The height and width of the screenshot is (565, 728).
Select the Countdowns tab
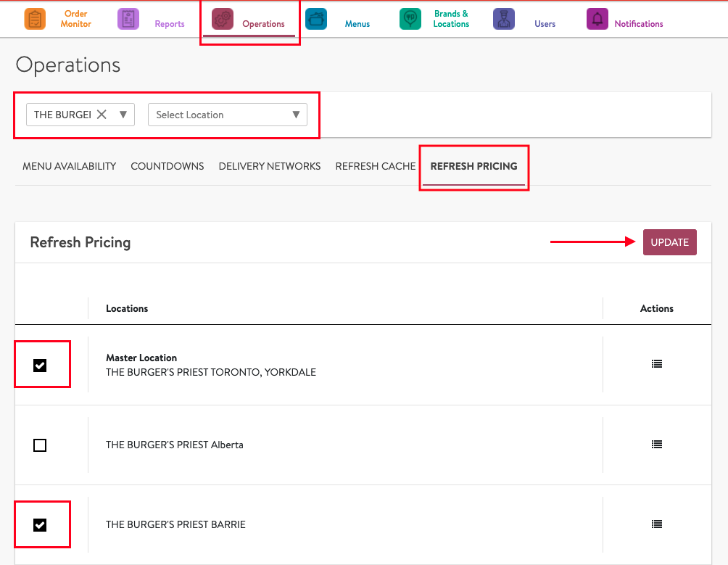pos(167,166)
